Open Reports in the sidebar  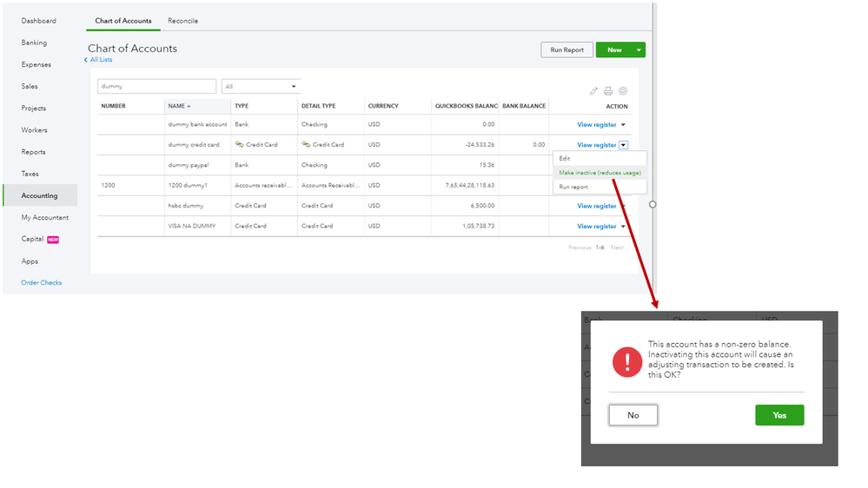tap(33, 152)
